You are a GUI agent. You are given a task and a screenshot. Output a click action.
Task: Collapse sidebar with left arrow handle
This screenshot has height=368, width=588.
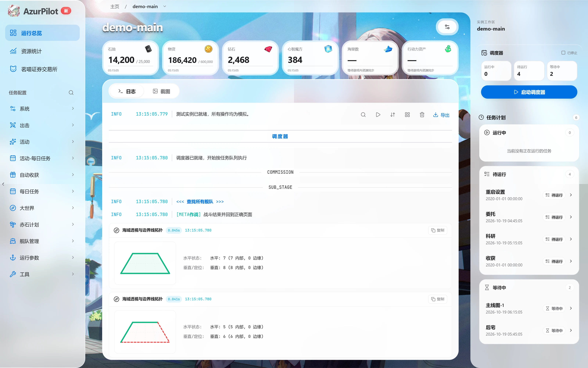[x=3, y=184]
